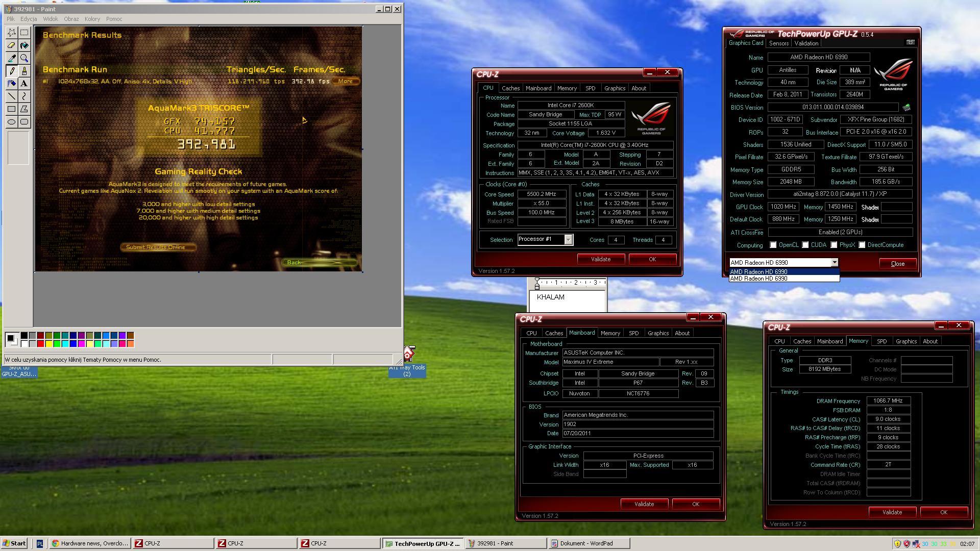This screenshot has height=551, width=980.
Task: Pick the Fill With Color bucket tool
Action: tap(24, 45)
